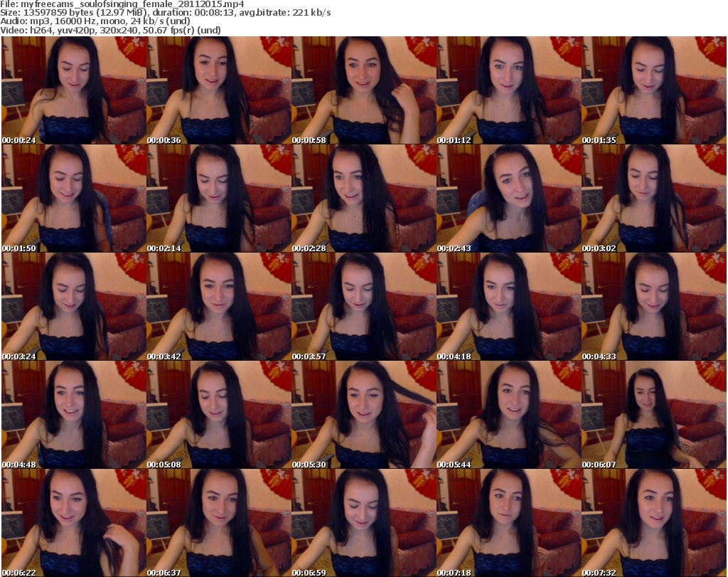Choose the frame timestamped 00:04:48

pyautogui.click(x=74, y=414)
